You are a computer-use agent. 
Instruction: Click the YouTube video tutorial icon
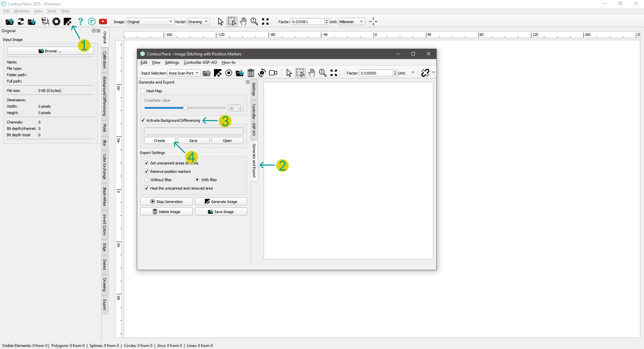103,22
